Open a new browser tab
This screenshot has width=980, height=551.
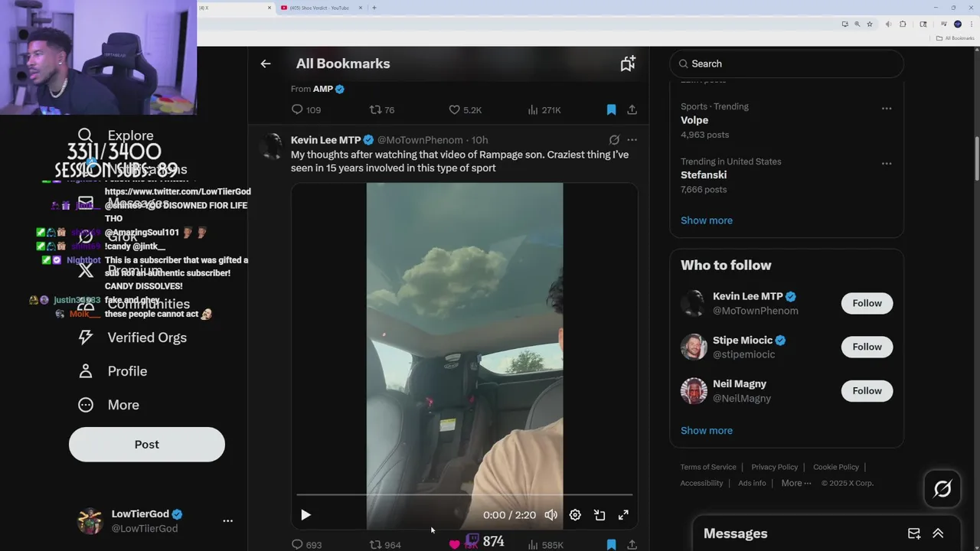[374, 8]
